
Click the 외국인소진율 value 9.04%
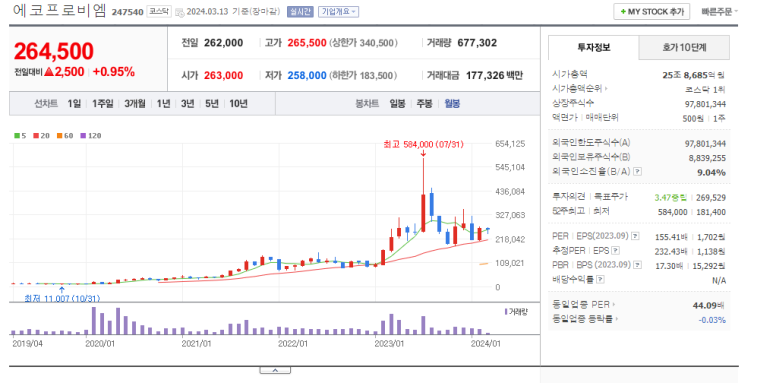tap(712, 172)
